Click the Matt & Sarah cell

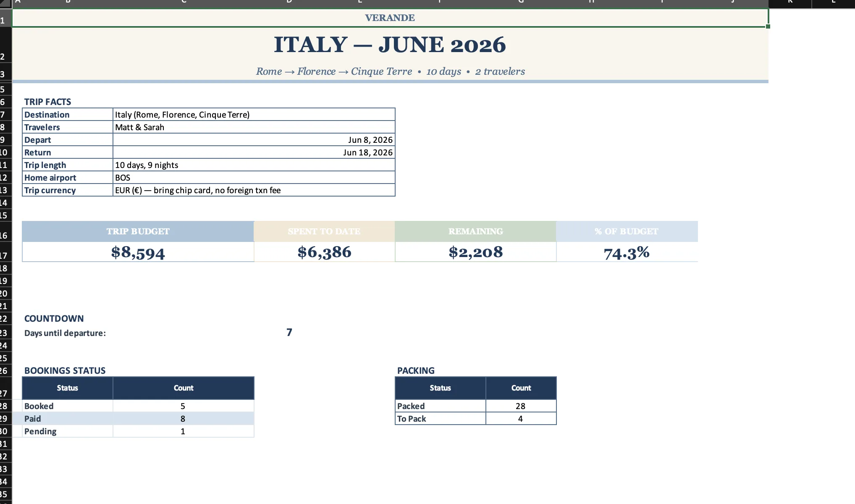tap(254, 127)
